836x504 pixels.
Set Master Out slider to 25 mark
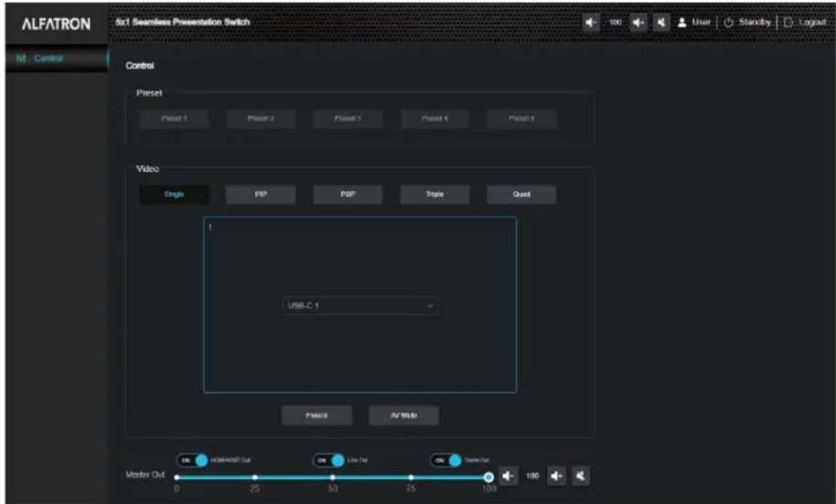click(255, 477)
